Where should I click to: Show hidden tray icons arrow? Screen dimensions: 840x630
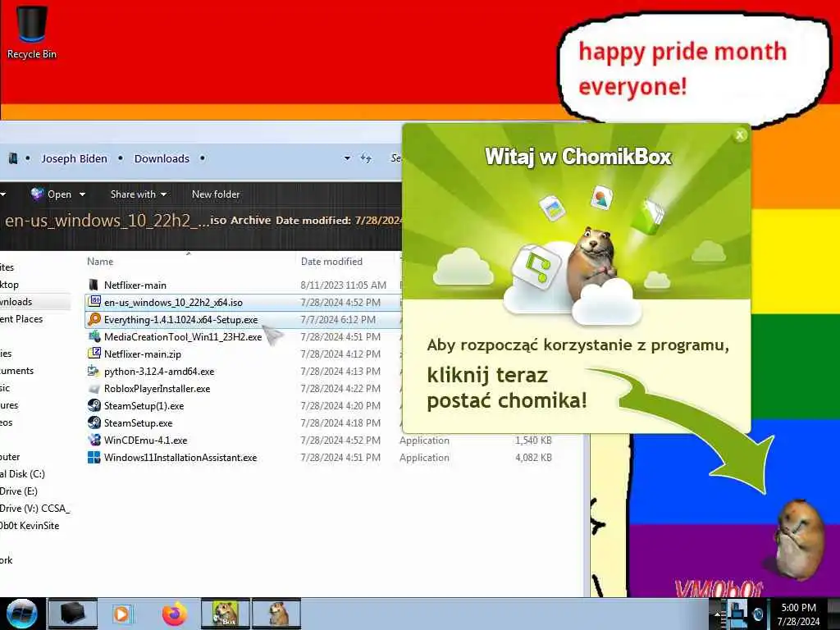pyautogui.click(x=717, y=614)
